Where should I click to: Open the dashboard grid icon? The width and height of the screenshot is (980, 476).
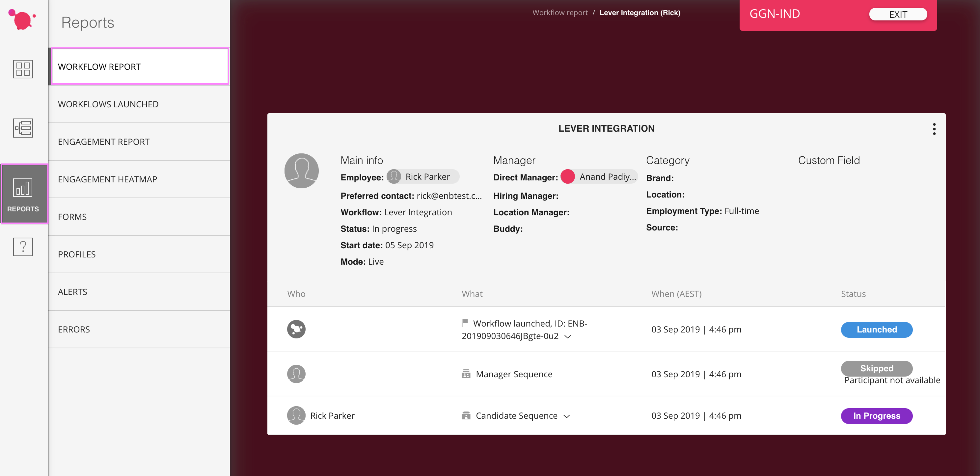tap(23, 69)
